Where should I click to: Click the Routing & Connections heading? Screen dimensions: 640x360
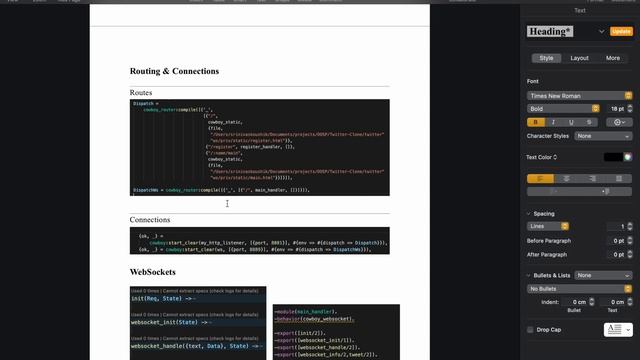pyautogui.click(x=174, y=71)
